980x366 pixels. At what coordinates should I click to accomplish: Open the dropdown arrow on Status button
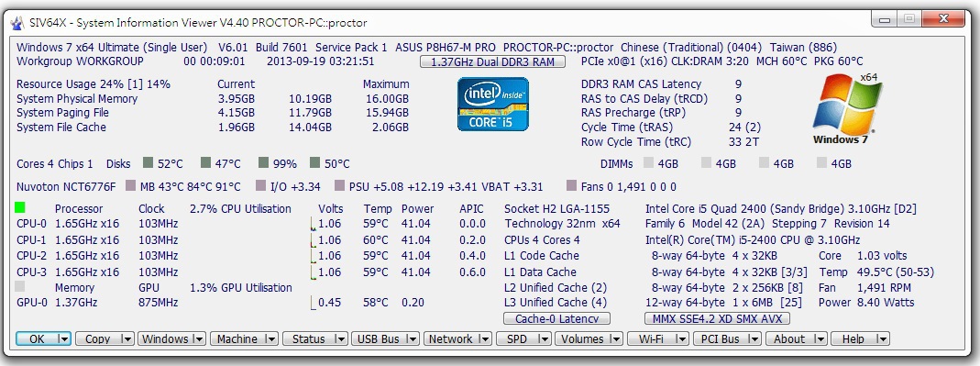[x=341, y=339]
